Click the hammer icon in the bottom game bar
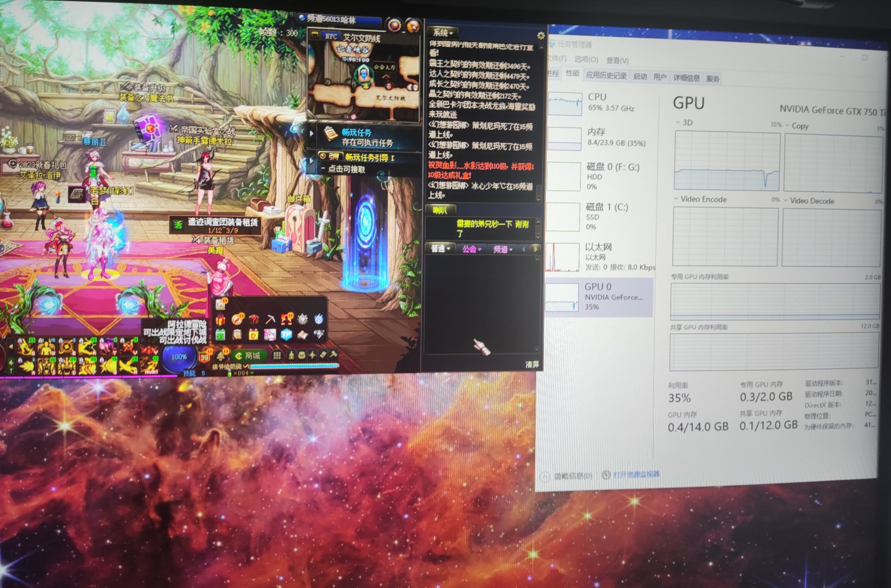The image size is (891, 588). point(334,355)
